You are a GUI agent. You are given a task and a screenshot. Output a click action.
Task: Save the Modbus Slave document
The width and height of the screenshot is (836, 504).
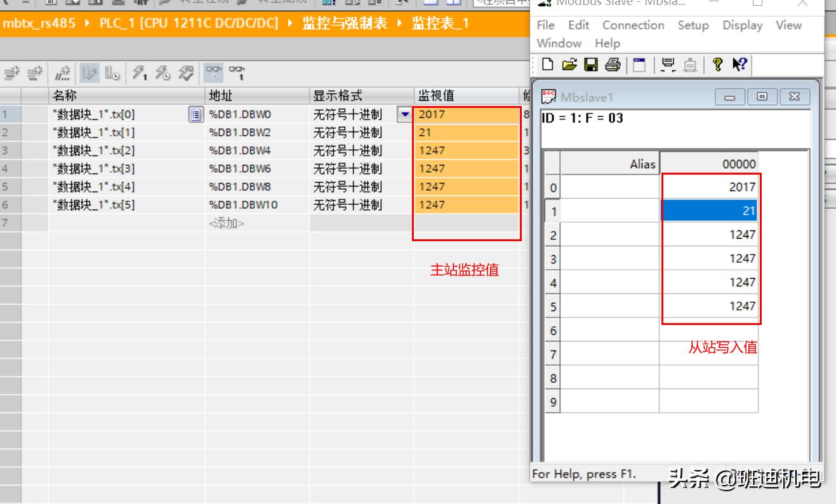(590, 65)
